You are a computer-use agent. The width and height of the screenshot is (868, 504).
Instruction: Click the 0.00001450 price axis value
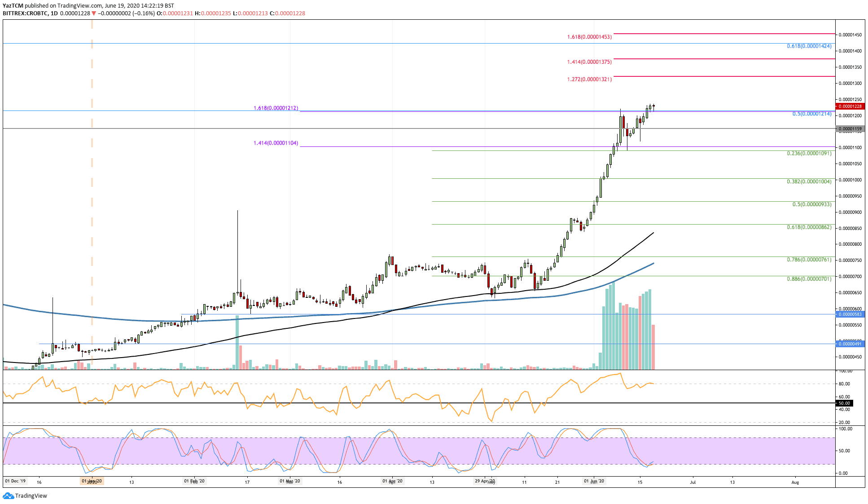click(850, 35)
